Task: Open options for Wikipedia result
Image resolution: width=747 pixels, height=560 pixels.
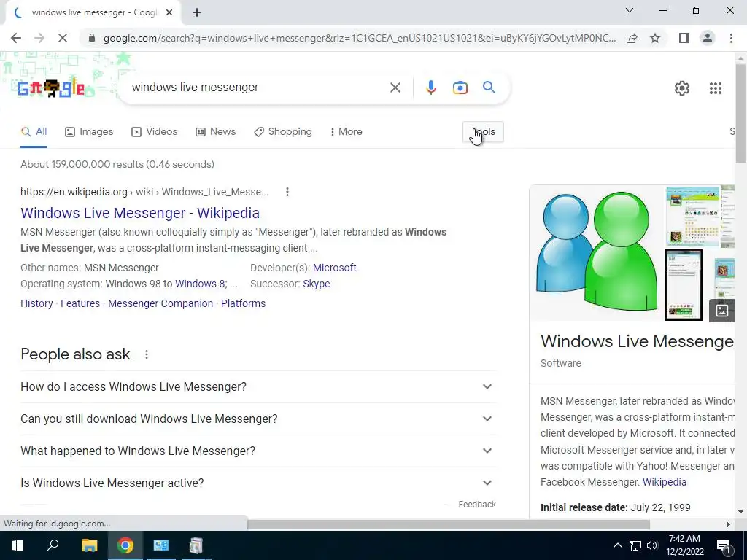Action: tap(287, 192)
